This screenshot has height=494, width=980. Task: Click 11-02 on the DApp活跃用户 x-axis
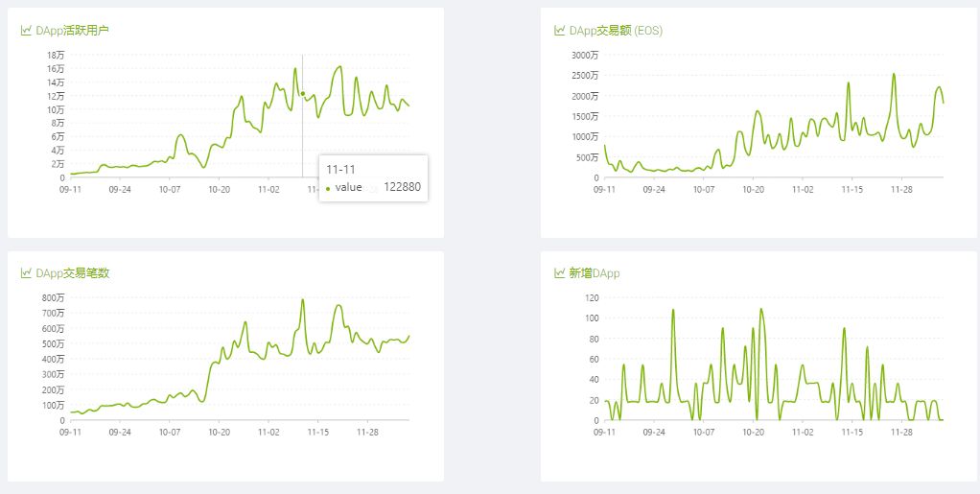[268, 189]
